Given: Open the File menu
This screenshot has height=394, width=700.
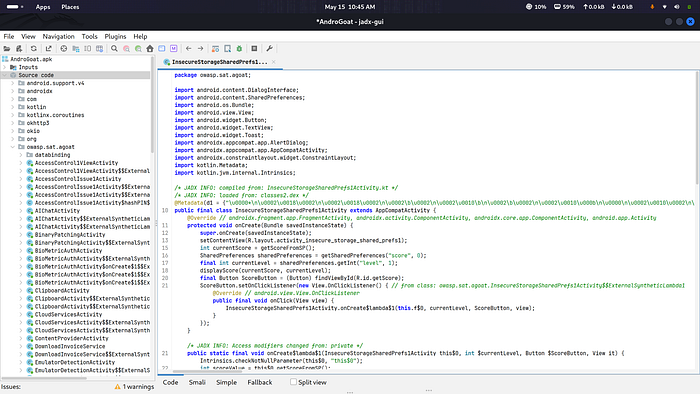Looking at the screenshot, I should click(9, 37).
